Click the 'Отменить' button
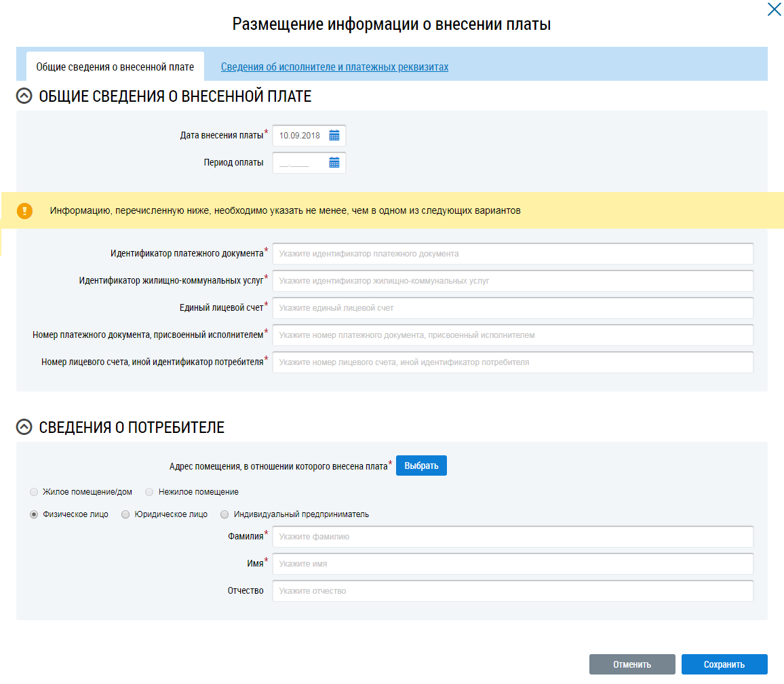This screenshot has height=684, width=784. [x=631, y=664]
